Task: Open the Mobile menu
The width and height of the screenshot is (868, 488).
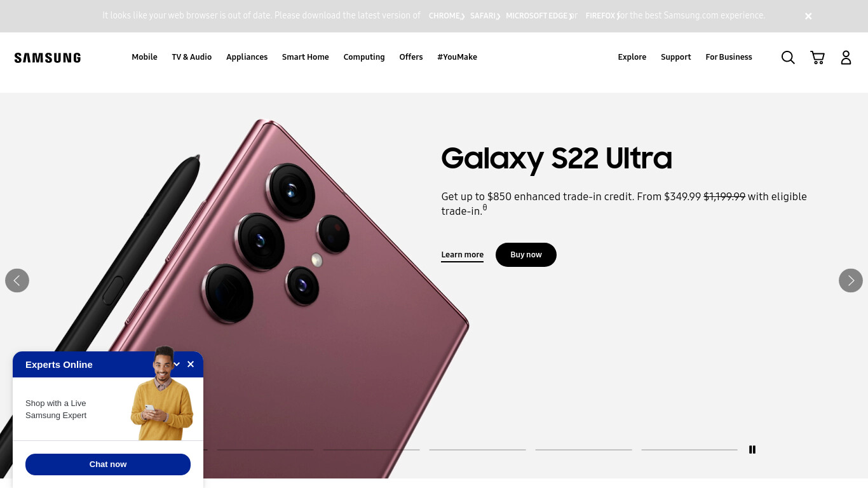Action: 144,57
